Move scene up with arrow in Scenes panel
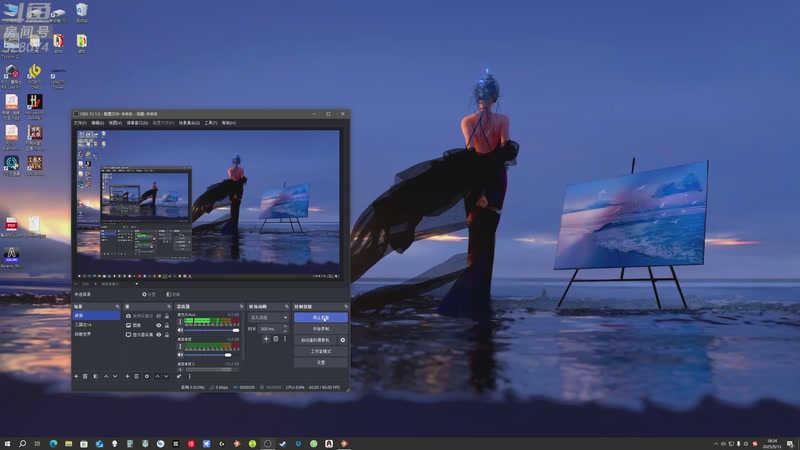800x450 pixels. 106,376
